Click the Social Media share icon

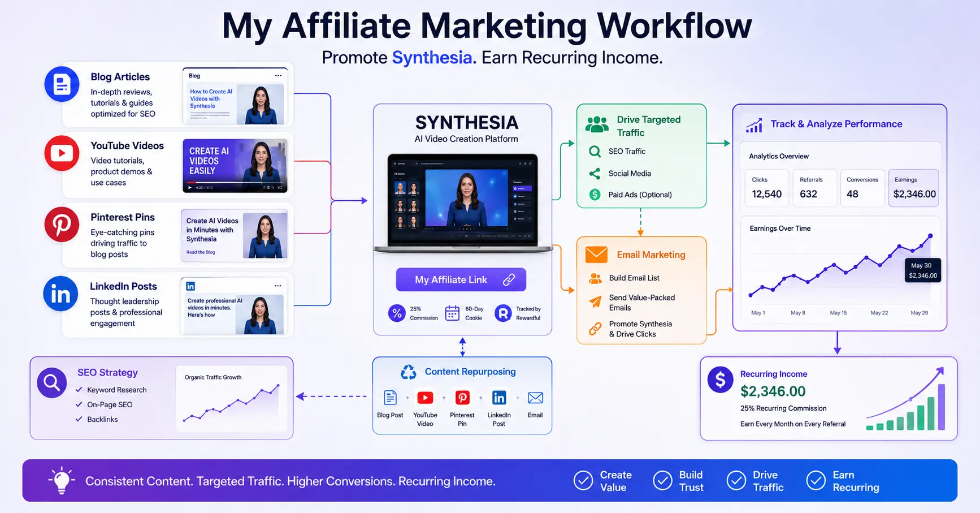click(595, 174)
